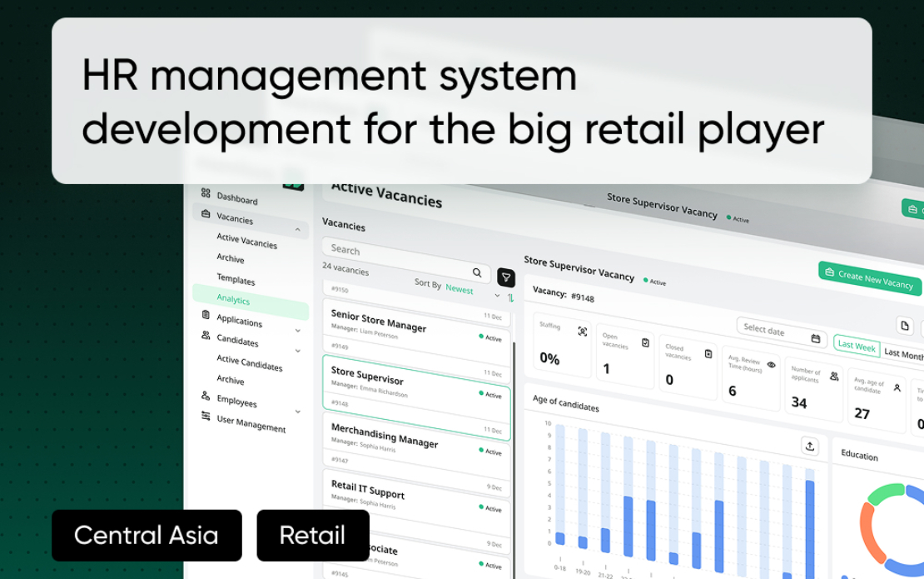Click the Closed vacancies card icon
The height and width of the screenshot is (579, 924).
pyautogui.click(x=708, y=354)
